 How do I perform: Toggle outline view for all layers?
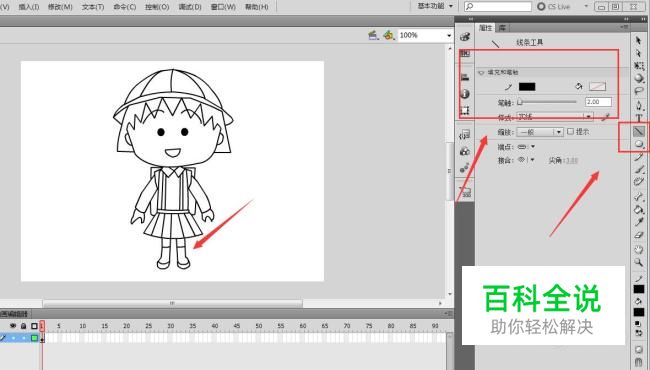[34, 326]
